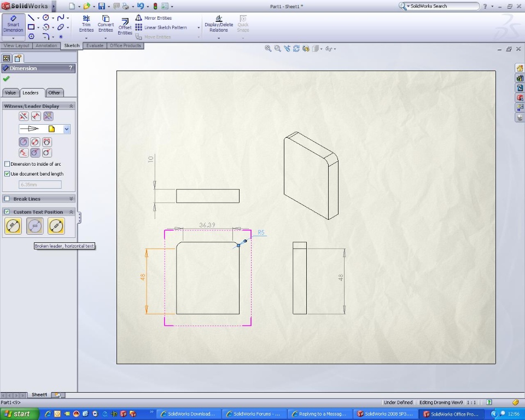Open Display/Delete Relations tool
The height and width of the screenshot is (420, 525).
(x=219, y=24)
